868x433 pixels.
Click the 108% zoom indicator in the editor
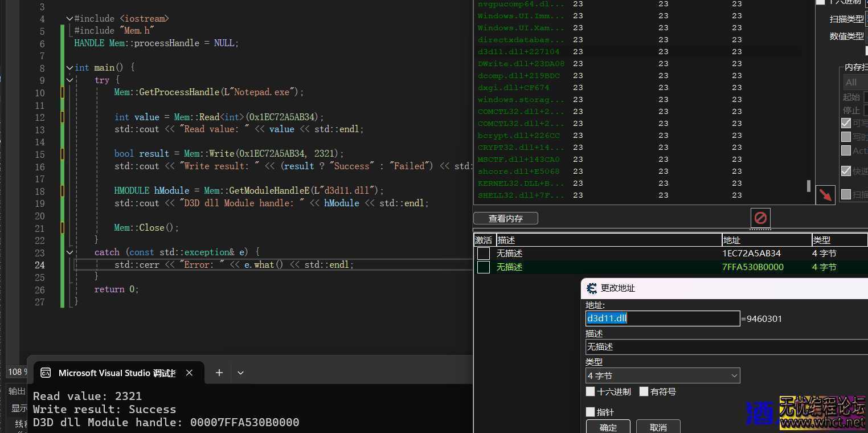click(x=16, y=371)
